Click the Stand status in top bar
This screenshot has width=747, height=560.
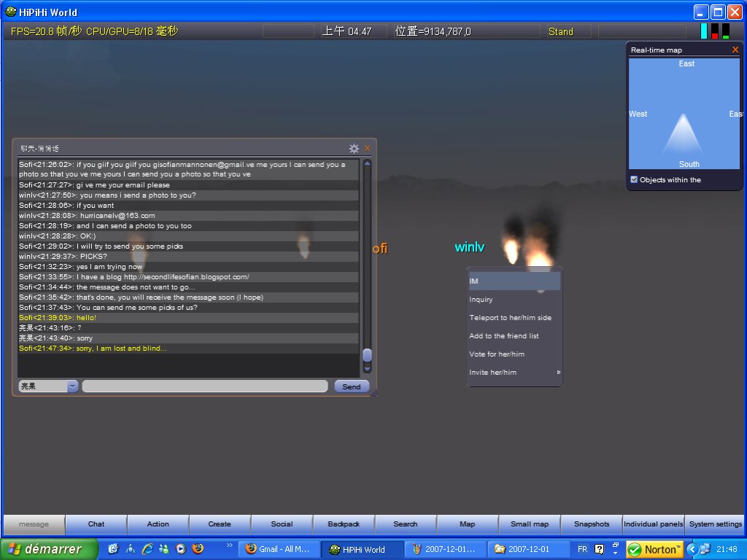(x=561, y=31)
